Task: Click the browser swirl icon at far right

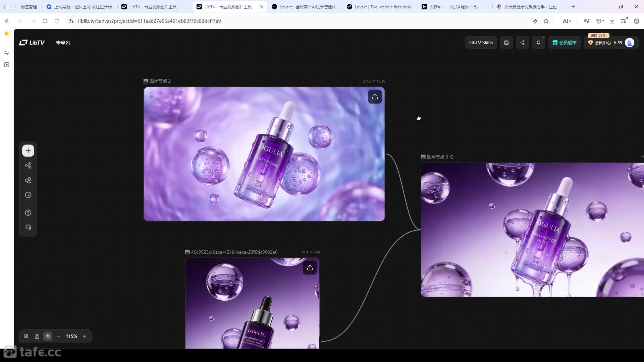Action: click(637, 21)
